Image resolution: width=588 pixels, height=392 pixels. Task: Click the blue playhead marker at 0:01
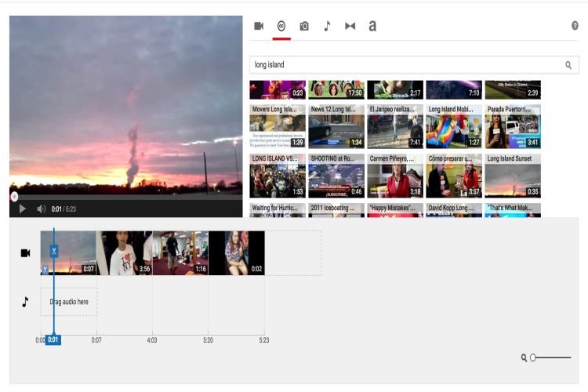(x=53, y=339)
